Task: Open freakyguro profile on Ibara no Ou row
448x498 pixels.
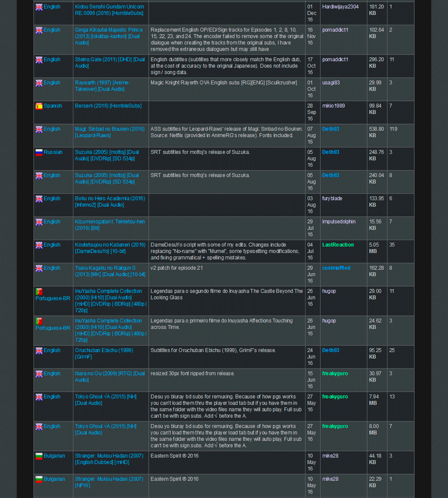Action: (x=335, y=373)
